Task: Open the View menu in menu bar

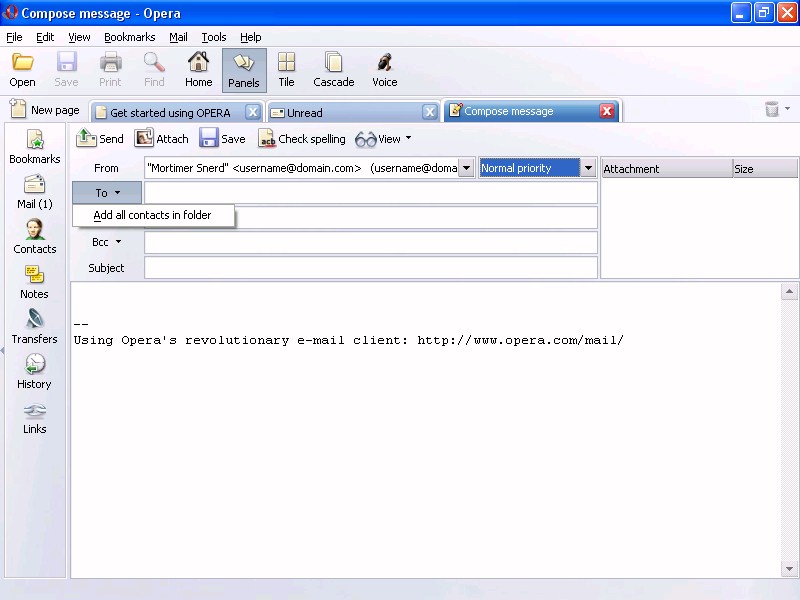Action: click(79, 37)
